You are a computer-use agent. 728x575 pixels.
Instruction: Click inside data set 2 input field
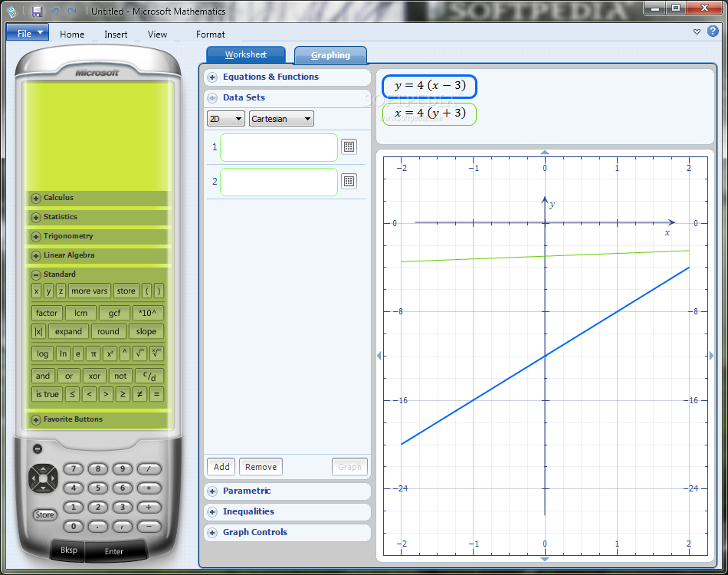click(x=279, y=182)
